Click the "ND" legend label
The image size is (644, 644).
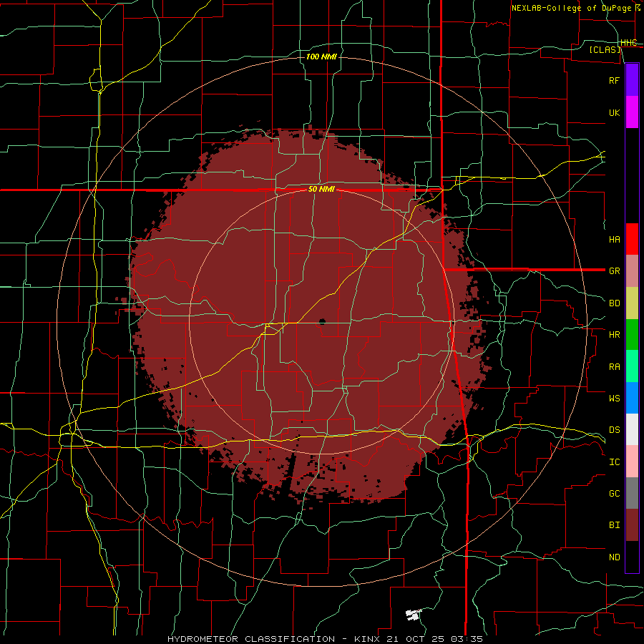click(x=614, y=557)
